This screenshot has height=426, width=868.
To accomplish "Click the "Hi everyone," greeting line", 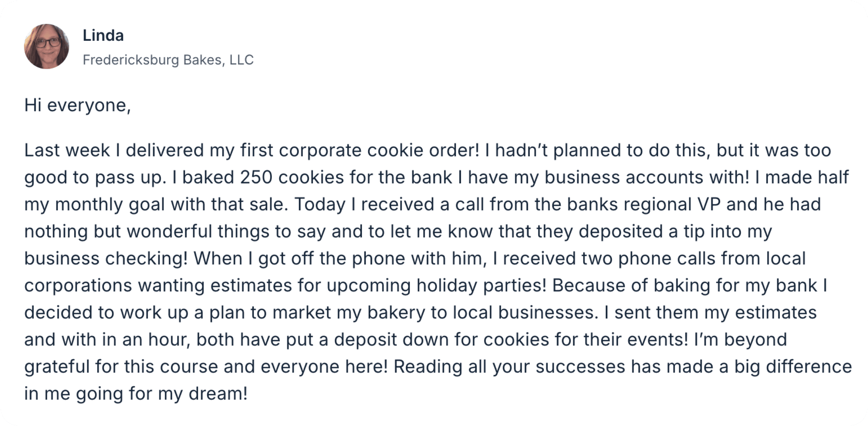I will click(x=77, y=105).
